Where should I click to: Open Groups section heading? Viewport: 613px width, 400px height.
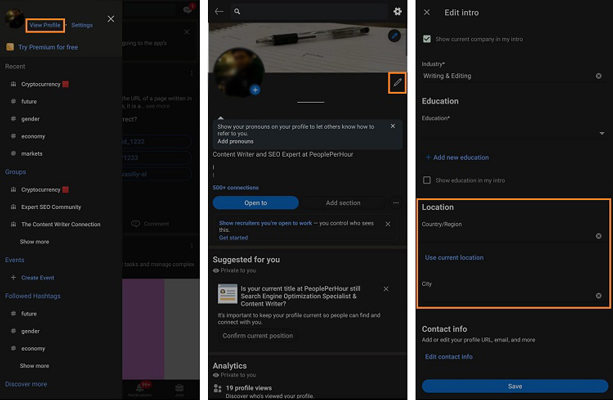point(16,172)
